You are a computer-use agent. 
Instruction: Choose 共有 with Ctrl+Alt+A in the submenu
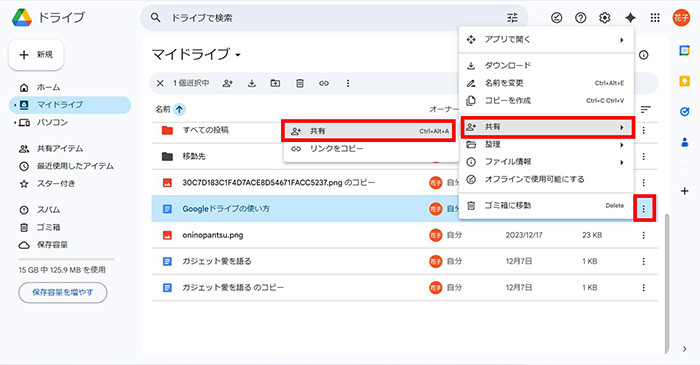(369, 131)
